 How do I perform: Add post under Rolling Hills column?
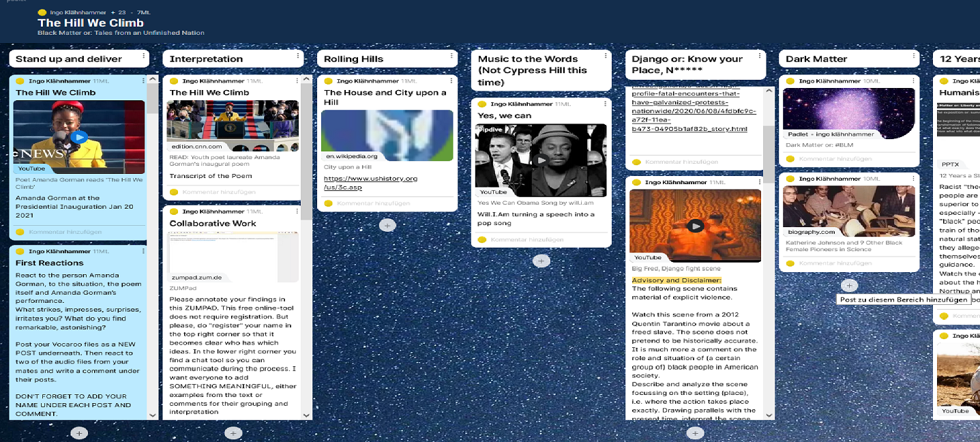point(387,225)
